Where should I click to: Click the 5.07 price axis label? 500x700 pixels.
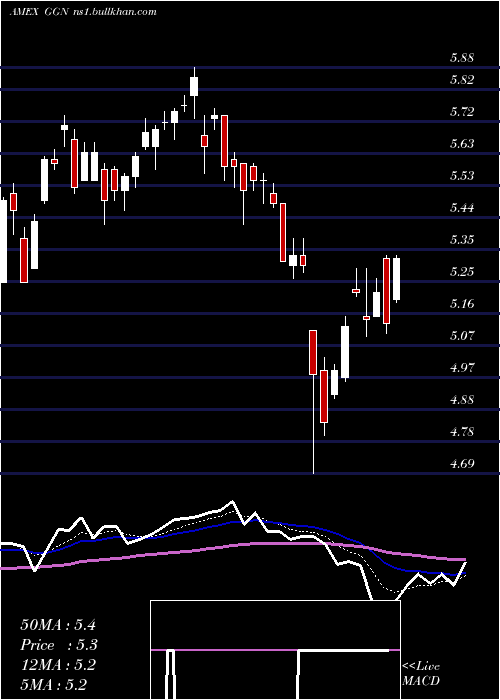point(461,335)
